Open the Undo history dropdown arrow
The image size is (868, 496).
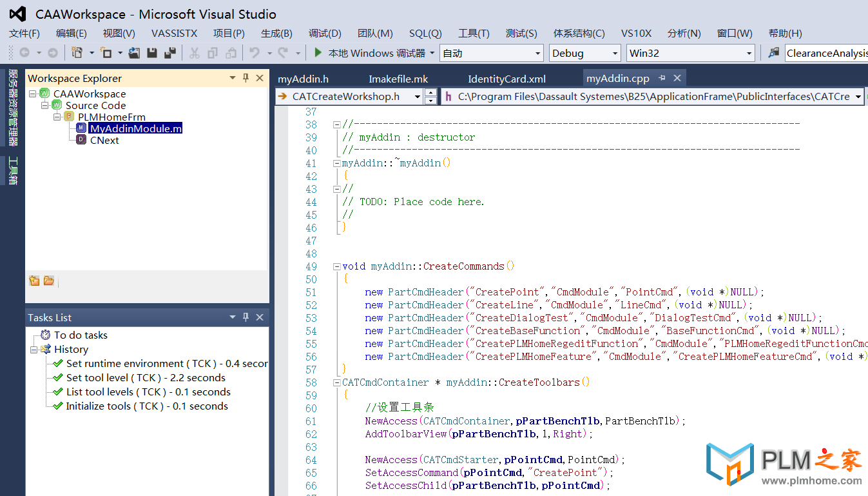pos(269,53)
